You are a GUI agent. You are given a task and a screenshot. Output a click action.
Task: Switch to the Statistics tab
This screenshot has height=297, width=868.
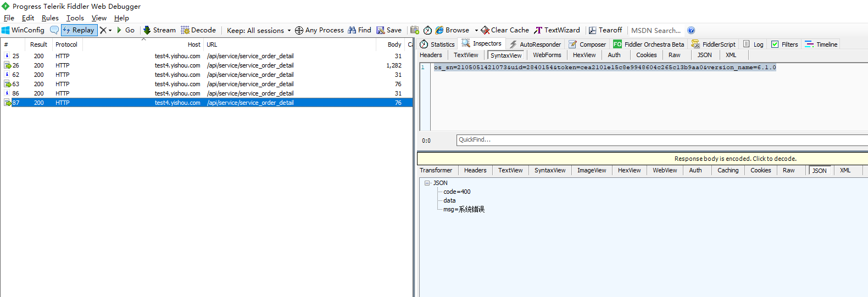pos(437,44)
